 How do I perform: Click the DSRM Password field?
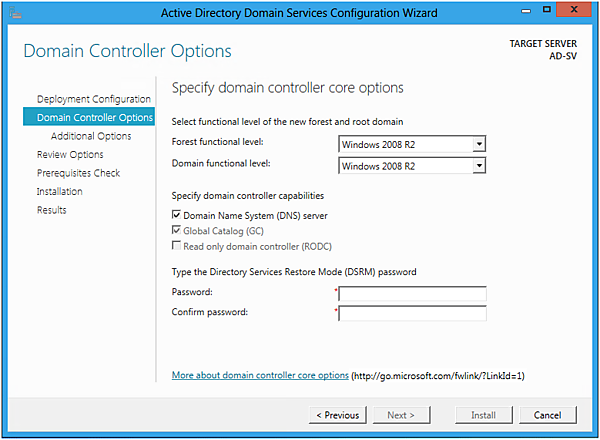pos(412,294)
